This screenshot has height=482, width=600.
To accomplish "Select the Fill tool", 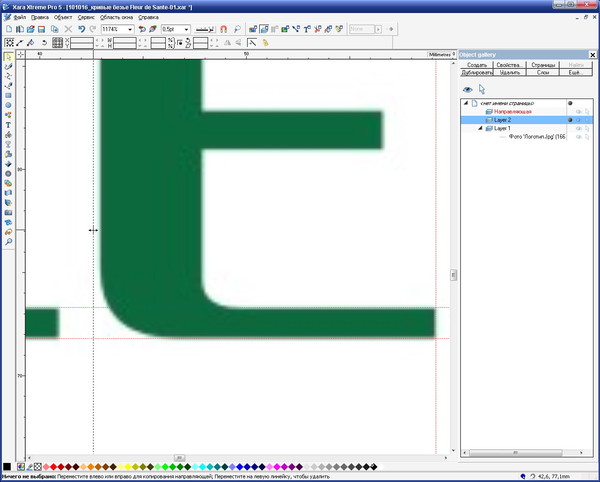I will pyautogui.click(x=8, y=135).
